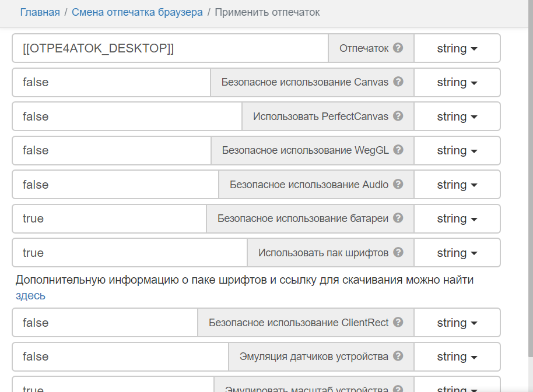
Task: Expand the string selector for Использовать пак шрифтов
Action: (457, 252)
